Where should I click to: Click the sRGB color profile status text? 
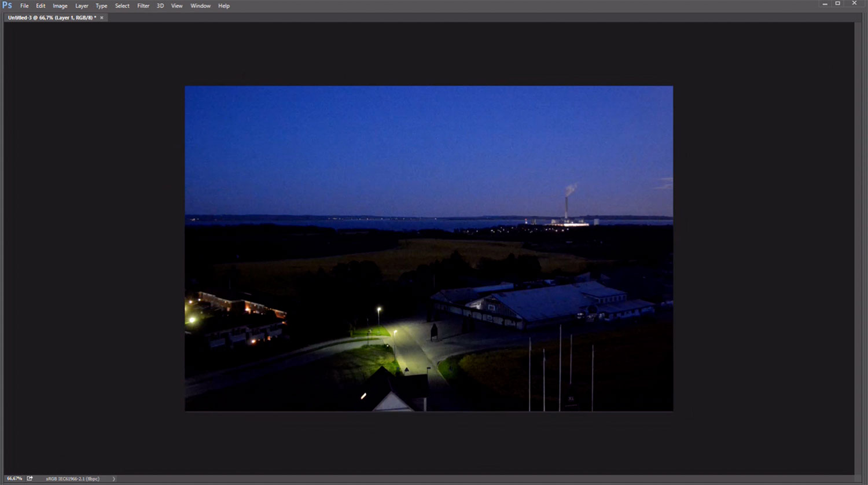click(x=72, y=479)
